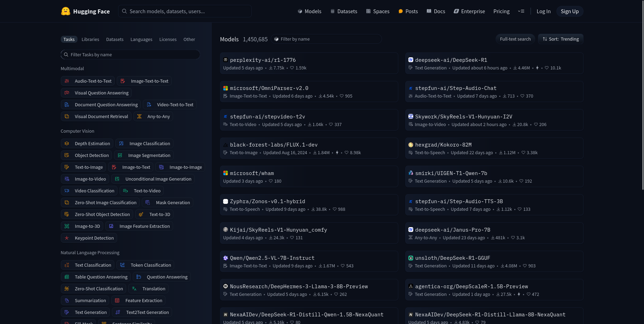The image size is (644, 324).
Task: Select the Tasks filter tab
Action: (69, 39)
